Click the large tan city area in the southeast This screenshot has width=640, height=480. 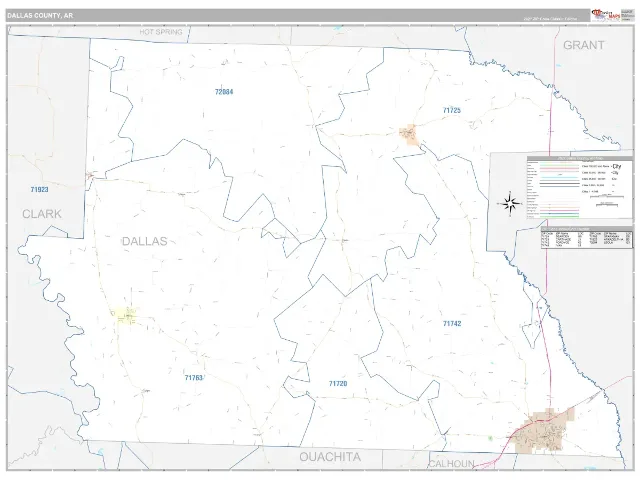pyautogui.click(x=544, y=432)
